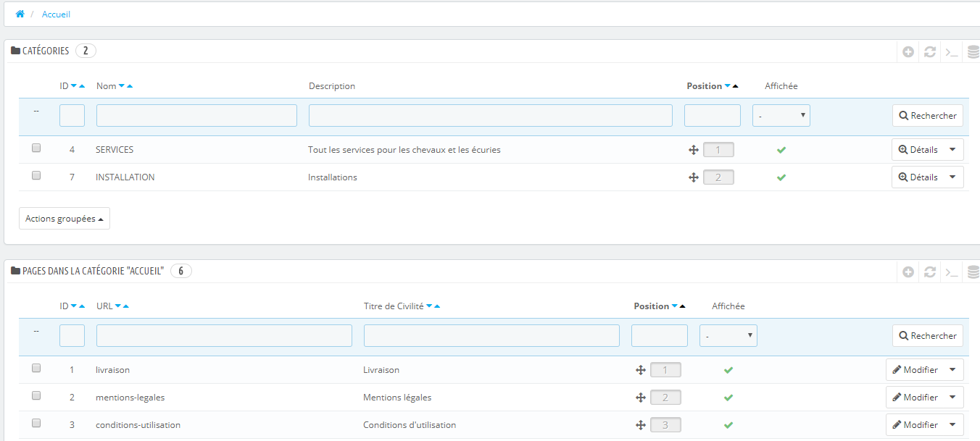
Task: Tick the checkbox for SERVICES category
Action: pos(36,148)
